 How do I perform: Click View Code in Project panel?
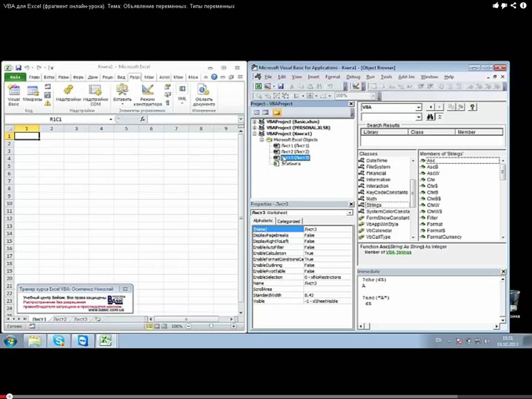pyautogui.click(x=257, y=112)
